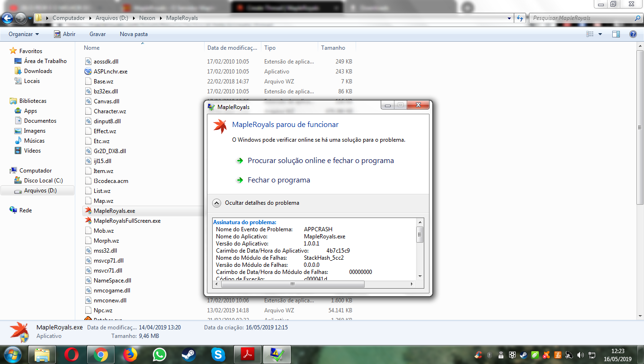Select Rede in the navigation pane
This screenshot has height=364, width=644.
[x=26, y=210]
